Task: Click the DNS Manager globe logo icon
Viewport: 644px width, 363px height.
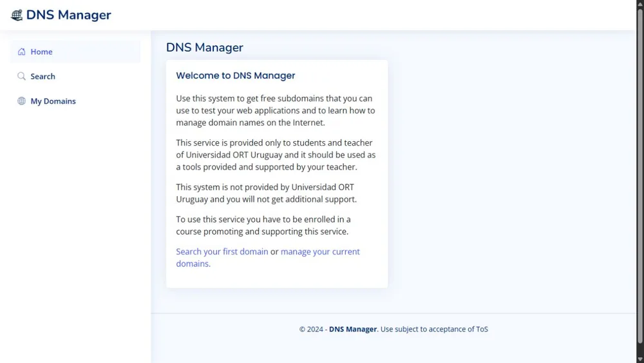Action: pyautogui.click(x=17, y=15)
